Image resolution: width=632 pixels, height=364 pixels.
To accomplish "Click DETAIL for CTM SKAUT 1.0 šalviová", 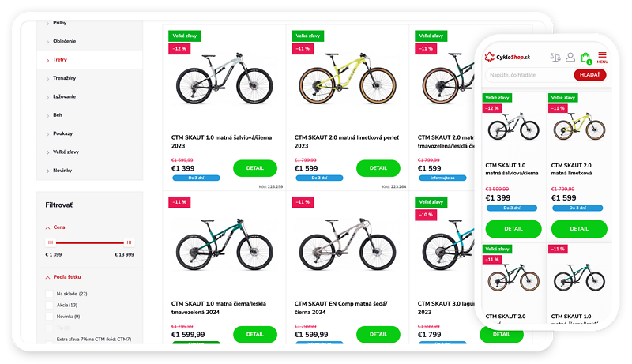I will pyautogui.click(x=255, y=167).
